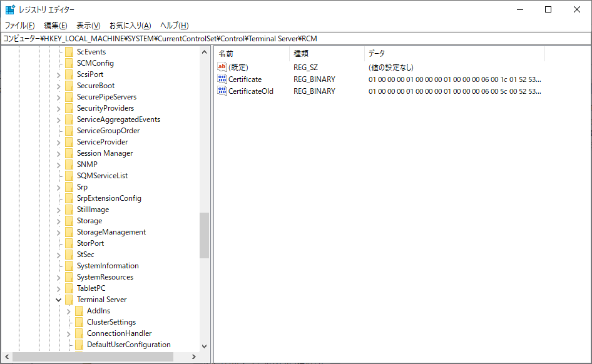Expand the Session Manager key chevron

click(x=59, y=153)
